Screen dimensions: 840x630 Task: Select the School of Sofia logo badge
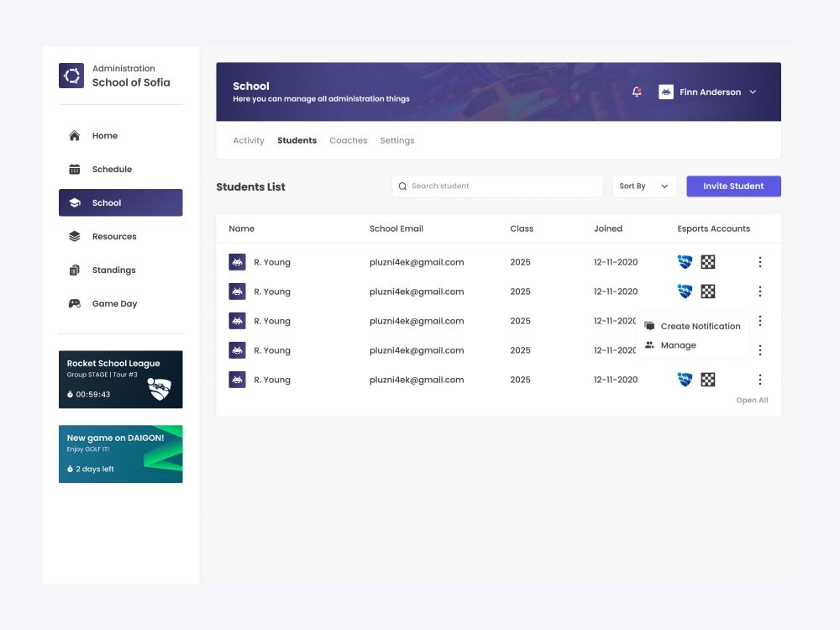(x=71, y=75)
